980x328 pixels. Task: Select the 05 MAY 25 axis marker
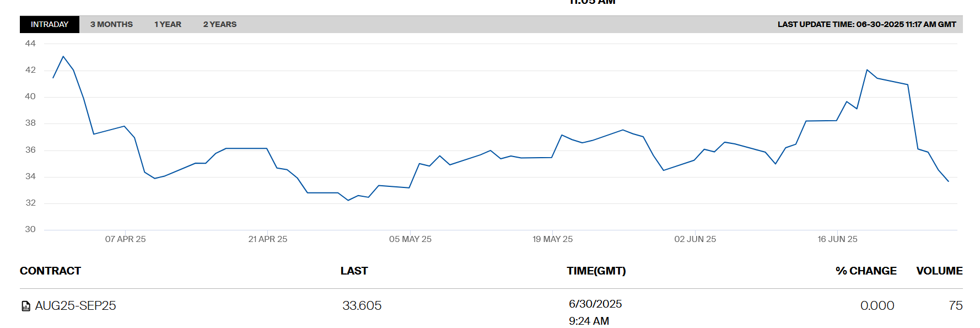pyautogui.click(x=410, y=239)
